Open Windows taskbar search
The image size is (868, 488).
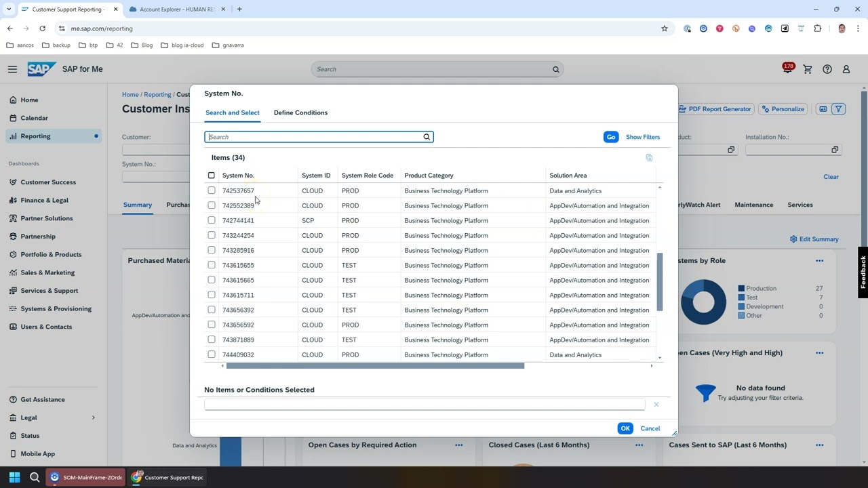coord(35,477)
